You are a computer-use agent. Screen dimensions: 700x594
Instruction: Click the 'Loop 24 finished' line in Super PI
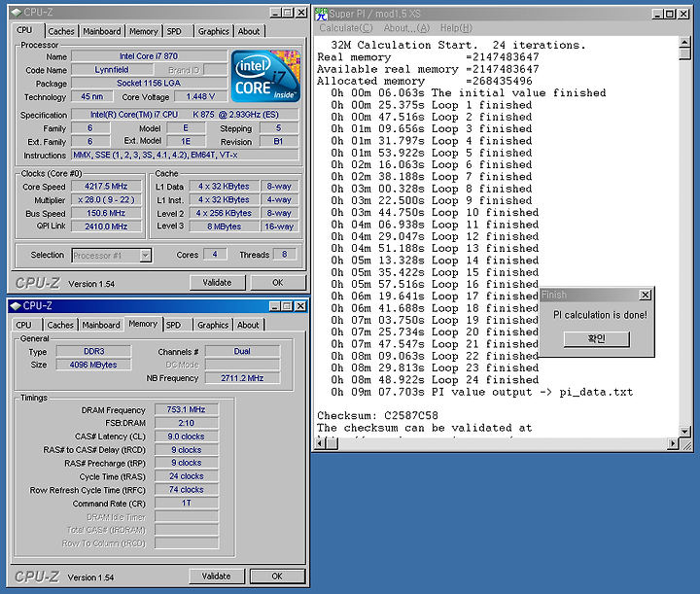(485, 380)
